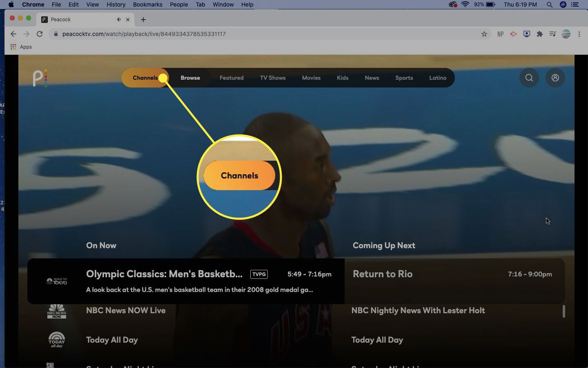Open the Peacock search icon
The width and height of the screenshot is (588, 368).
tap(529, 78)
